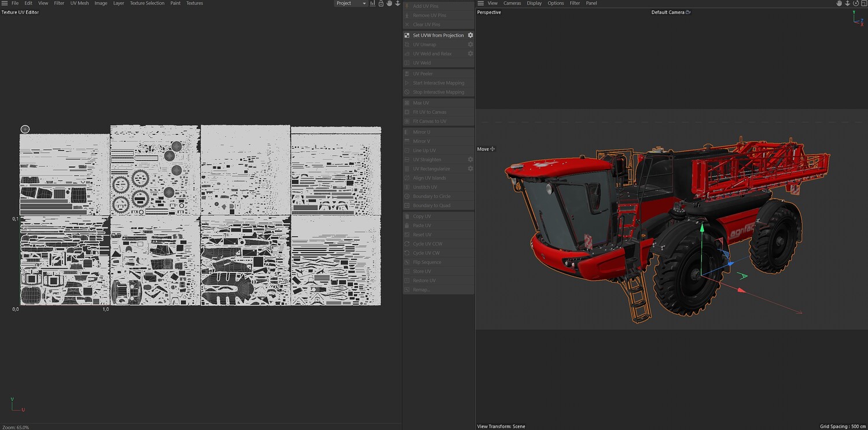Click the lock icon in UV editor header

[x=381, y=3]
